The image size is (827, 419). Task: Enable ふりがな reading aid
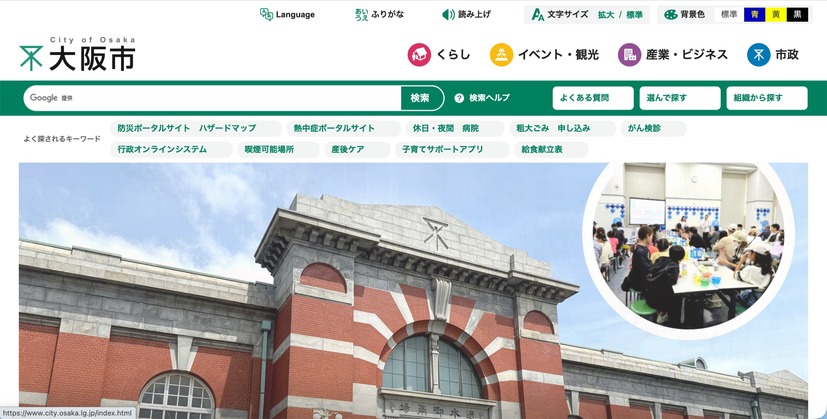(x=380, y=15)
